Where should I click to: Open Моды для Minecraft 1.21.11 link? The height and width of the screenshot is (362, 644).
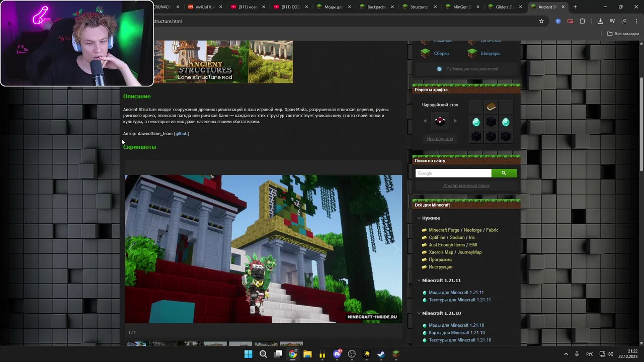456,293
